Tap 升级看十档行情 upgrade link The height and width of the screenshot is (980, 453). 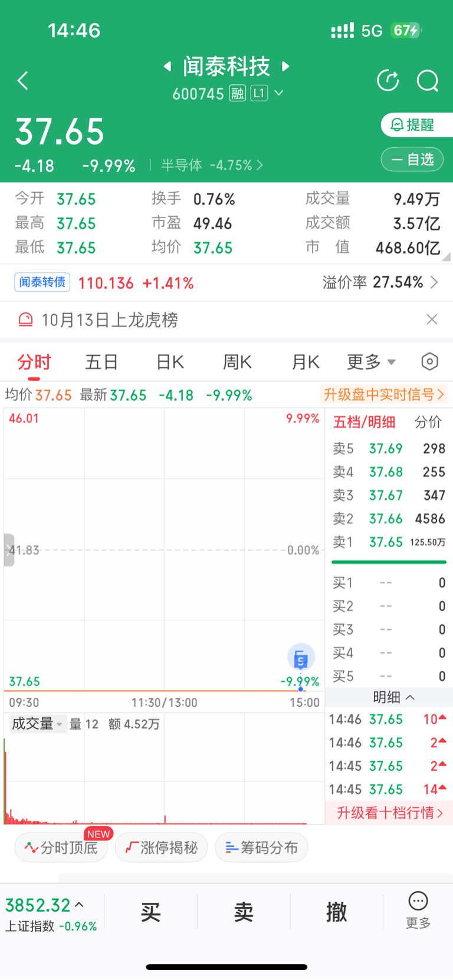pos(389,813)
